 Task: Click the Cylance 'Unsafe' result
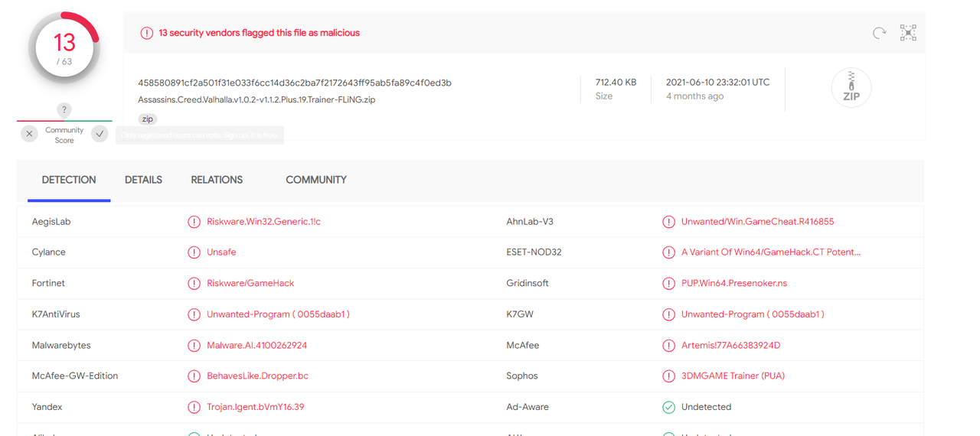(x=221, y=252)
